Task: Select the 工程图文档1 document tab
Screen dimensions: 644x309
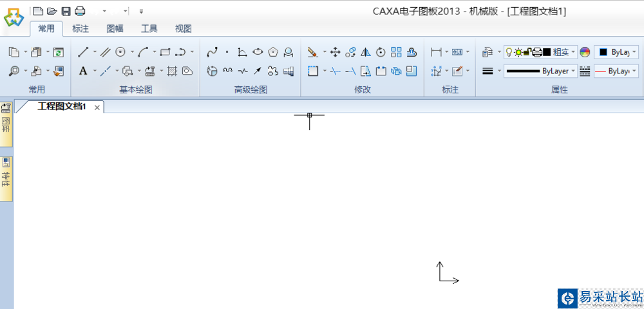Action: pyautogui.click(x=62, y=107)
